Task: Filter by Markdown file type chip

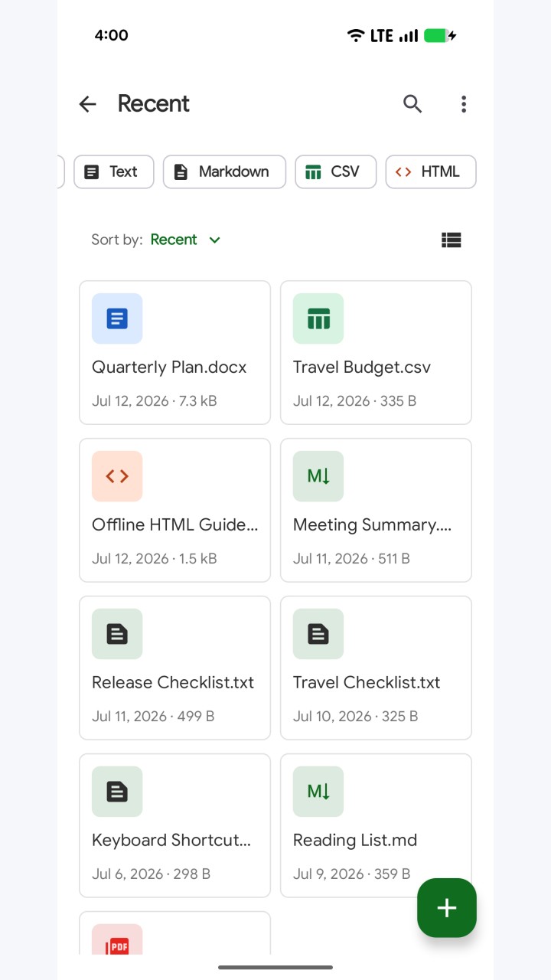Action: 224,171
